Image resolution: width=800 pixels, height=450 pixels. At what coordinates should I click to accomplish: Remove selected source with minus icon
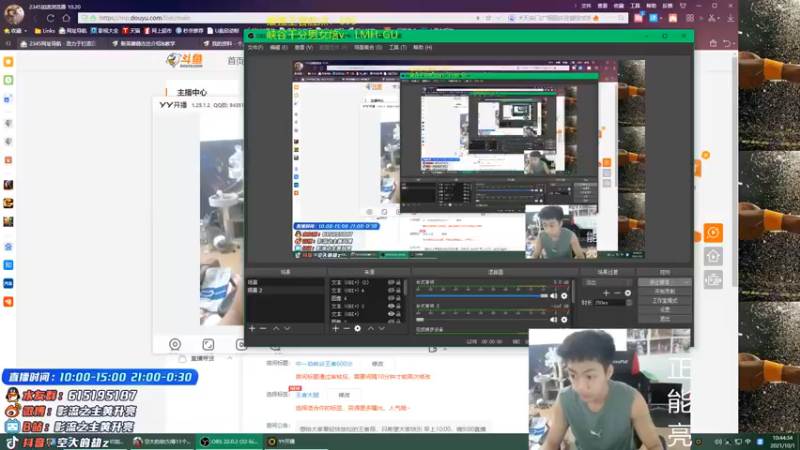(346, 329)
